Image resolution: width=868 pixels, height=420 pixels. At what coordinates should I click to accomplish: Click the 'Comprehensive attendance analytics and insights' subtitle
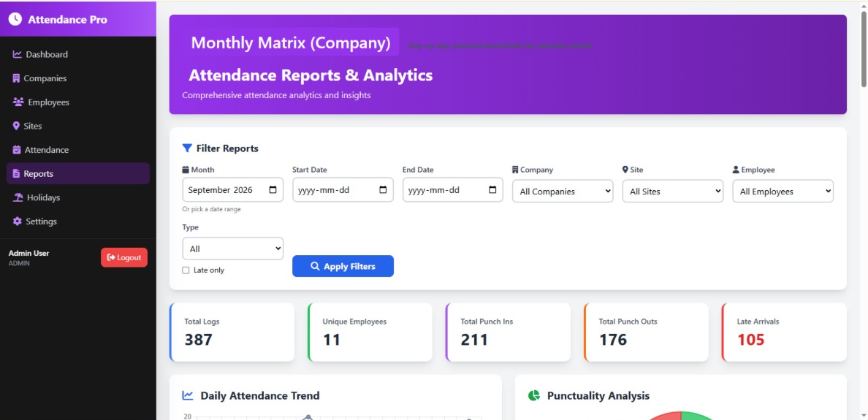277,95
